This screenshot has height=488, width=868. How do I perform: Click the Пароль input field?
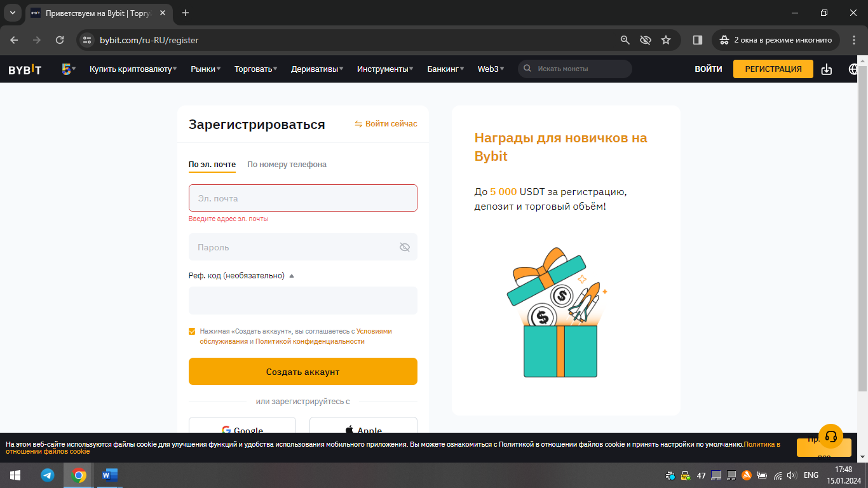pyautogui.click(x=303, y=247)
